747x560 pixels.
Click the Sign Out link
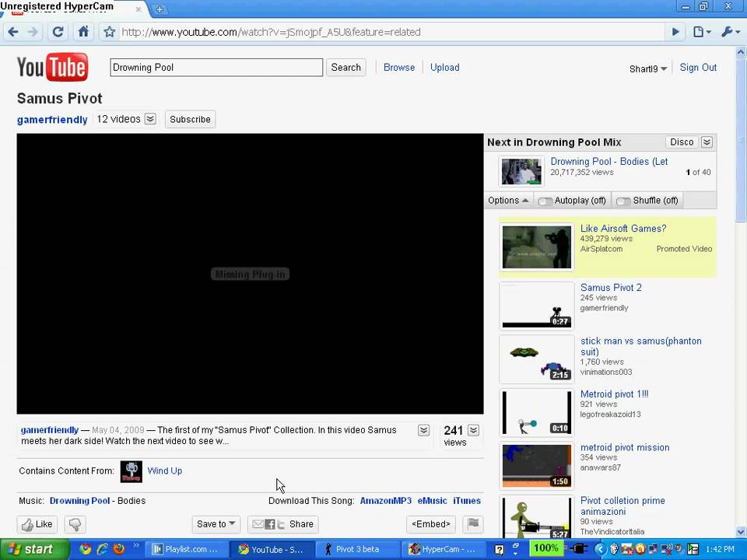pos(698,68)
